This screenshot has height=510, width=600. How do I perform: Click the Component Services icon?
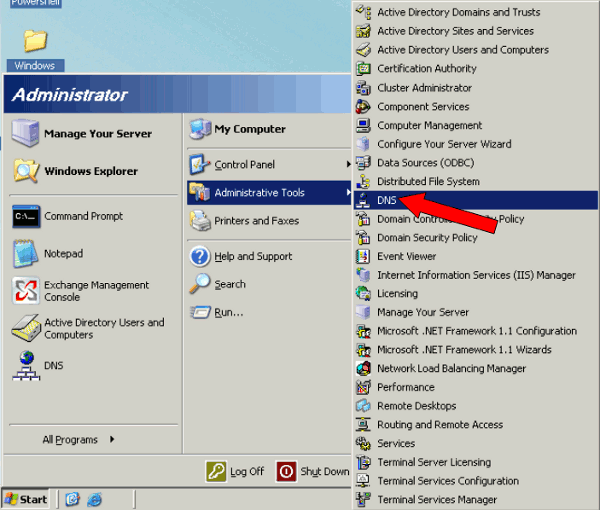pos(363,106)
